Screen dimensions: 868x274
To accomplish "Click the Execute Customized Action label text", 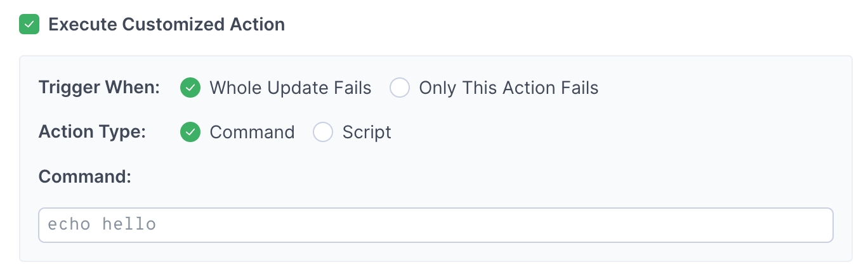I will pyautogui.click(x=166, y=25).
